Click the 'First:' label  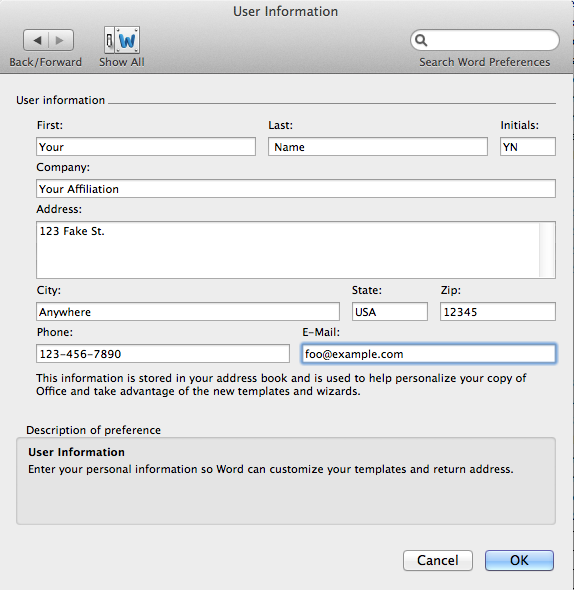(x=50, y=125)
